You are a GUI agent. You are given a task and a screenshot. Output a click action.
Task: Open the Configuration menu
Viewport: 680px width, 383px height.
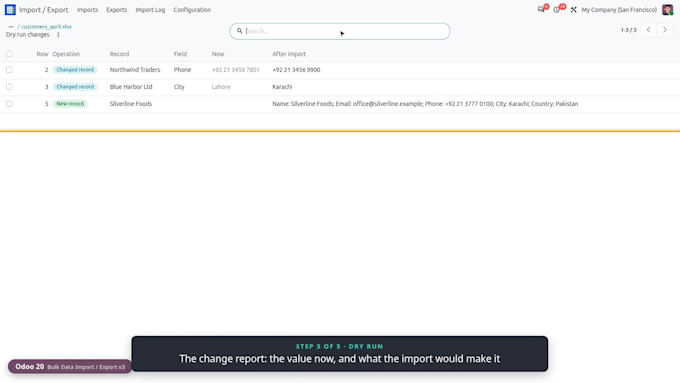pyautogui.click(x=192, y=10)
